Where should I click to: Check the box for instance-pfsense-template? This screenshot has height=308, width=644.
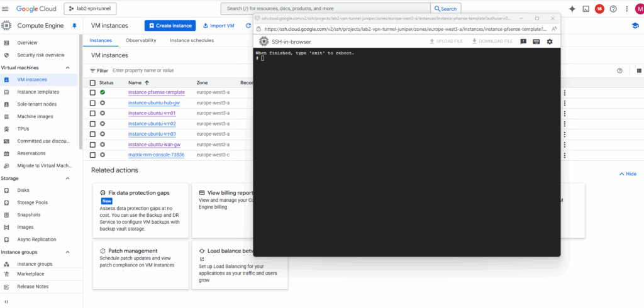(92, 93)
